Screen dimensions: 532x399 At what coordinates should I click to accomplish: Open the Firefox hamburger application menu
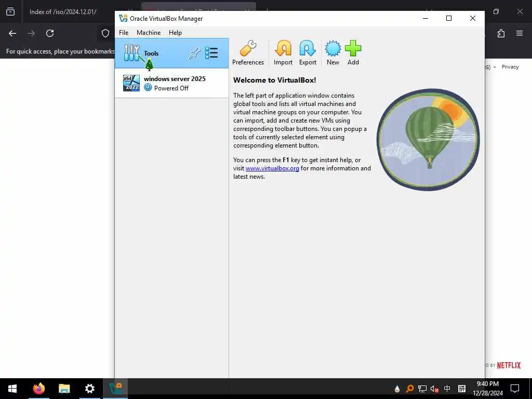click(520, 33)
